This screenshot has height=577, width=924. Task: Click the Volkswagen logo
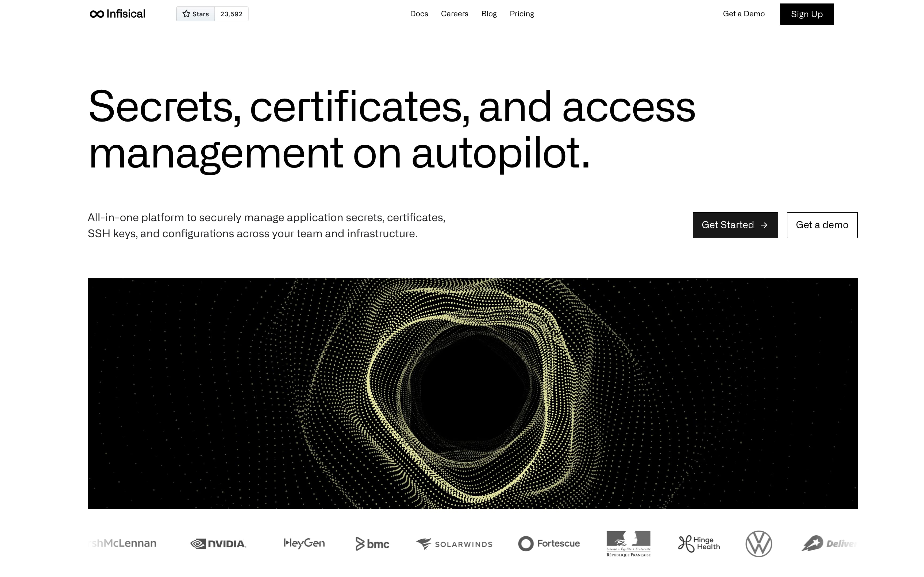click(x=759, y=543)
